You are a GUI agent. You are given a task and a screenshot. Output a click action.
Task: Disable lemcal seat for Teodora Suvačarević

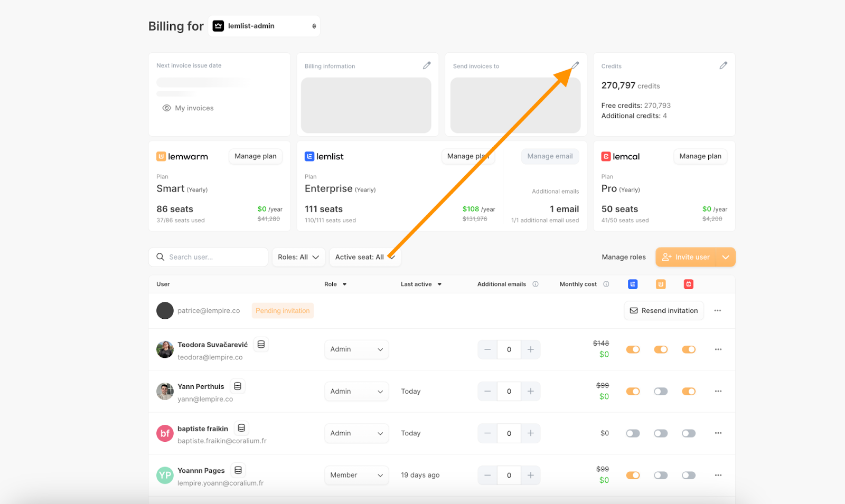689,349
